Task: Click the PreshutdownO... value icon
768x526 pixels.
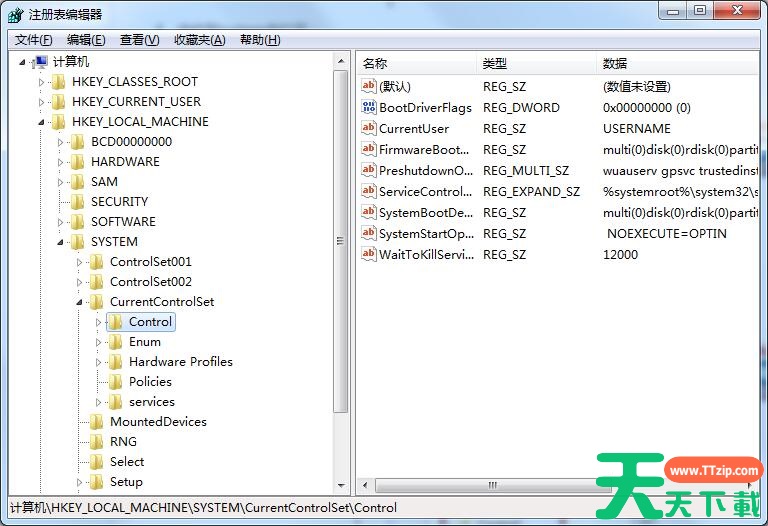Action: 368,170
